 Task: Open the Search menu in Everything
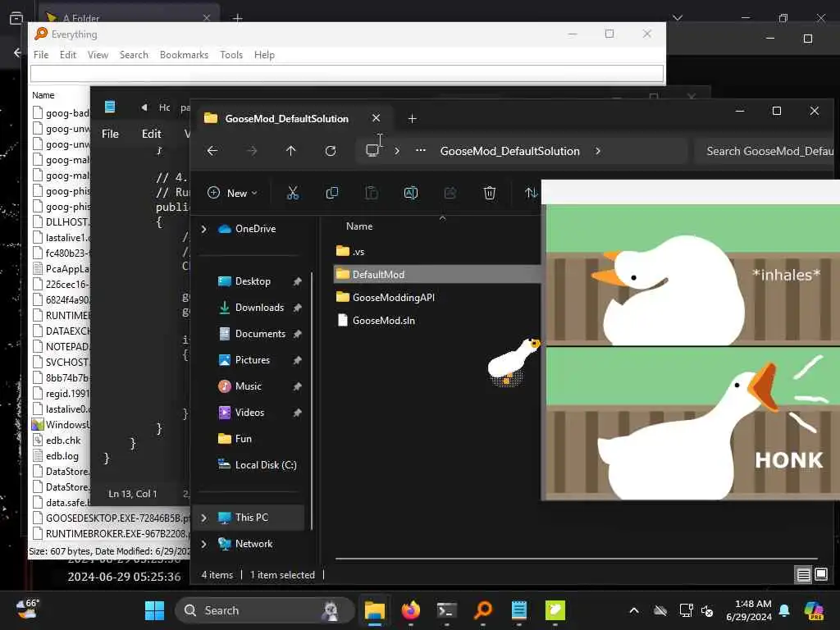point(134,55)
